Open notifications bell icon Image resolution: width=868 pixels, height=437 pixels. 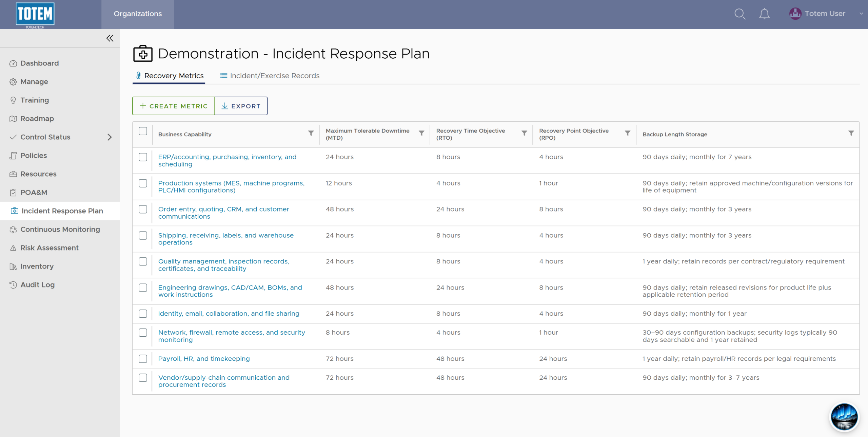pyautogui.click(x=764, y=14)
